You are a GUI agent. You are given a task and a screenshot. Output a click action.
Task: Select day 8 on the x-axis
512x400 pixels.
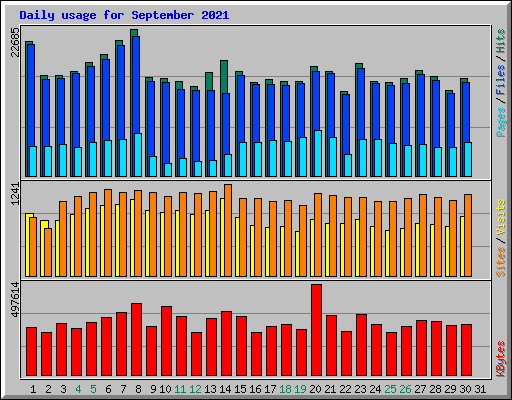[138, 389]
